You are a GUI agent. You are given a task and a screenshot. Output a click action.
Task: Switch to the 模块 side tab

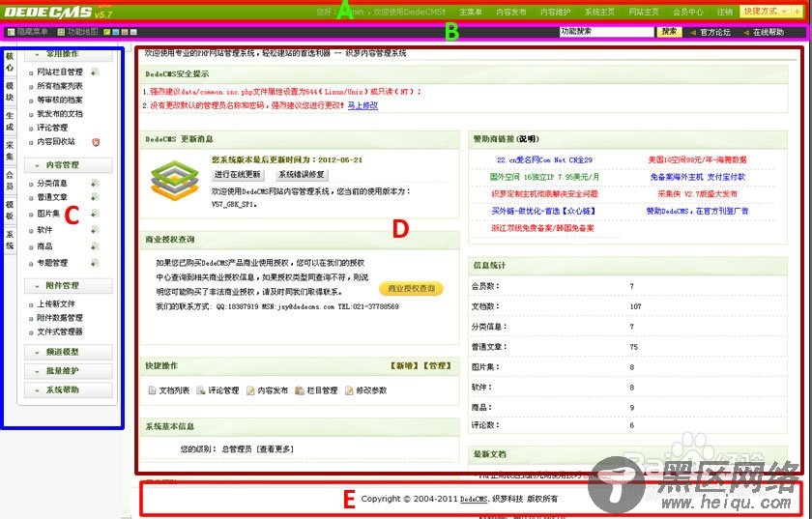[10, 91]
